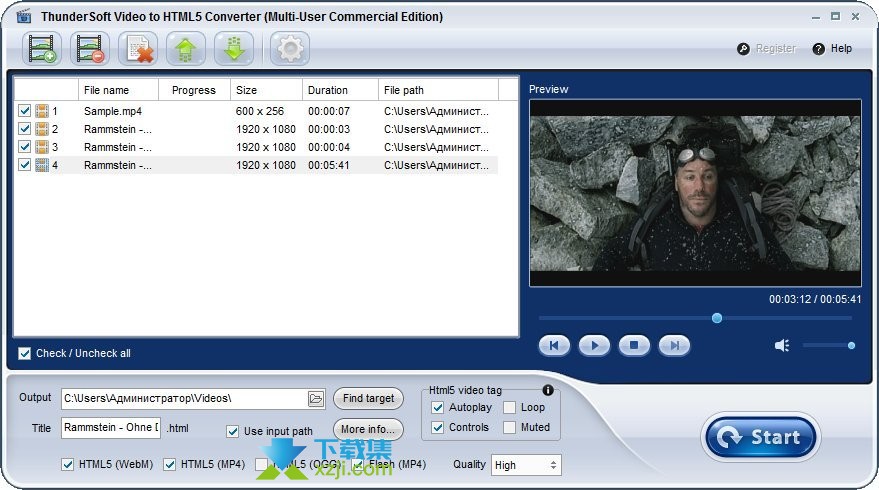This screenshot has height=490, width=879.
Task: Skip to previous video in preview
Action: (x=554, y=345)
